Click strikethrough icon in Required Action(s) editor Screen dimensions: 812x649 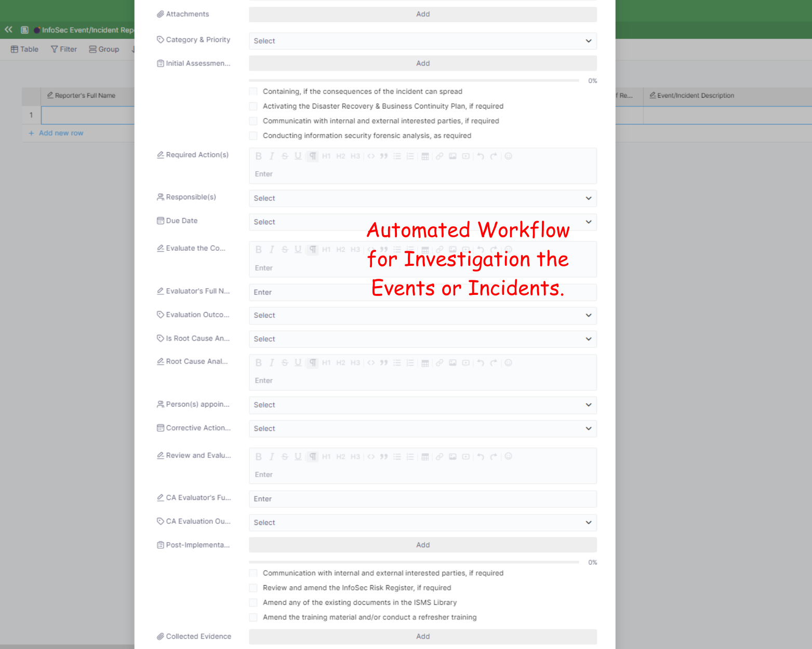point(285,156)
